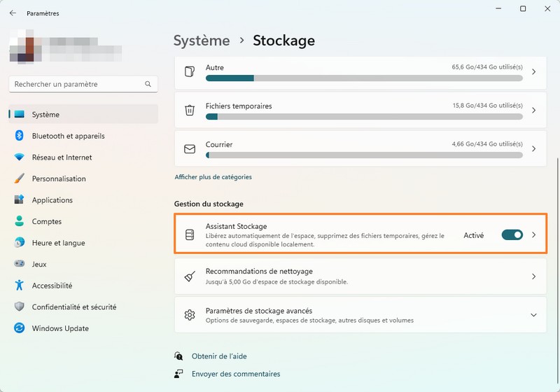Open Assistant Stockage details chevron

[x=533, y=235]
